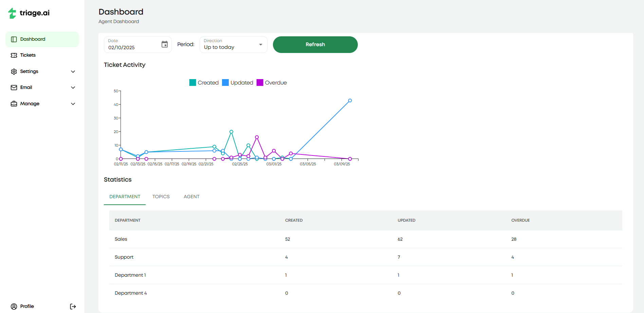Click the teal Created legend color swatch
Viewport: 644px width, 313px height.
(x=192, y=82)
